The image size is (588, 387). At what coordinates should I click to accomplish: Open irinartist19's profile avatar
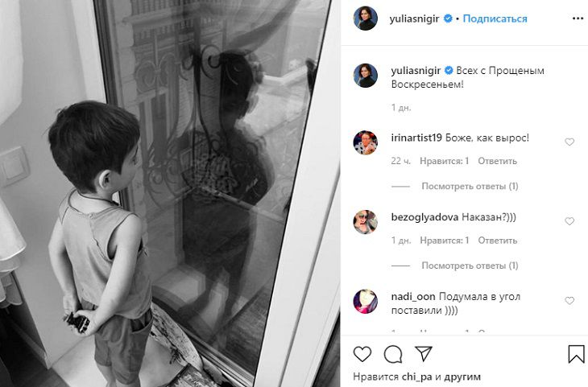click(x=365, y=142)
